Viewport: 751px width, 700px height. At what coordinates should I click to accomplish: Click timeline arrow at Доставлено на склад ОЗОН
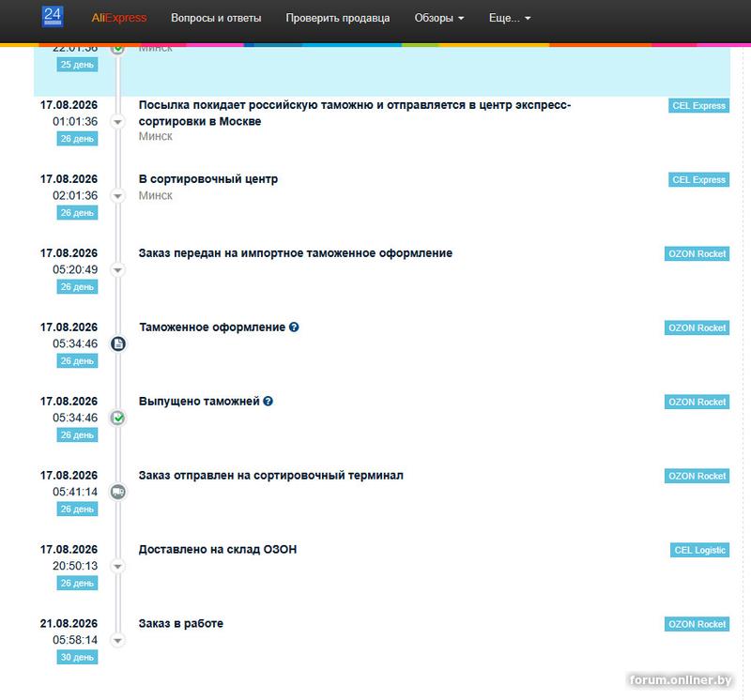click(118, 567)
